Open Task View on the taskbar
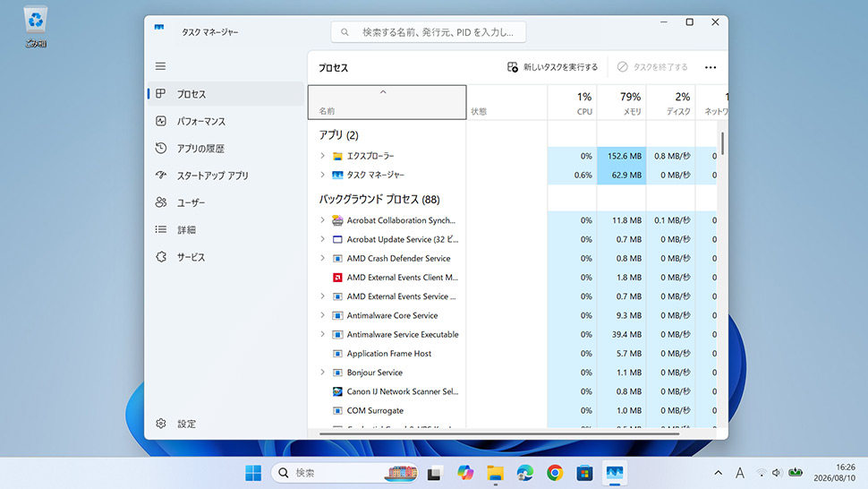 (435, 473)
